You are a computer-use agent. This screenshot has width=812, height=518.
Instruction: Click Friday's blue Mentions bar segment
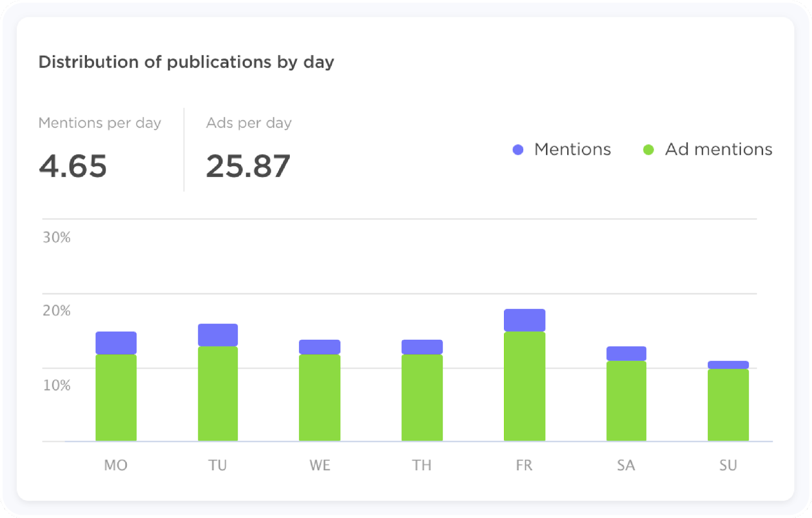[525, 320]
